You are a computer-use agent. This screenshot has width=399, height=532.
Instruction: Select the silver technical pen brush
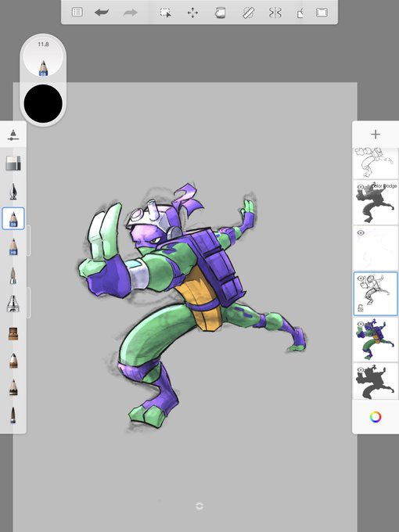(x=13, y=275)
